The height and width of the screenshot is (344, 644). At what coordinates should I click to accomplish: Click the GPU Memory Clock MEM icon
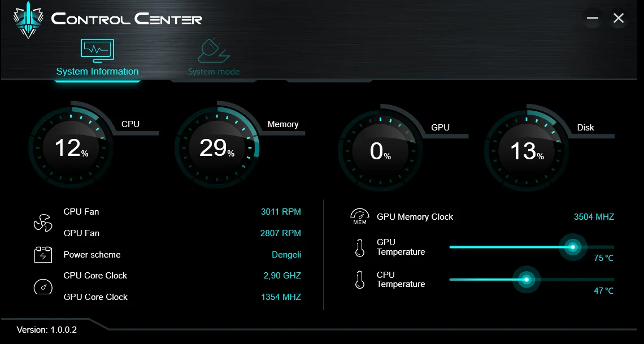[360, 217]
